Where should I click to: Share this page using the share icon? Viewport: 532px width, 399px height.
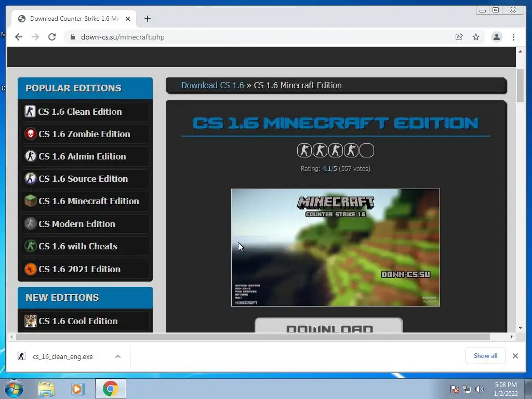pyautogui.click(x=459, y=37)
